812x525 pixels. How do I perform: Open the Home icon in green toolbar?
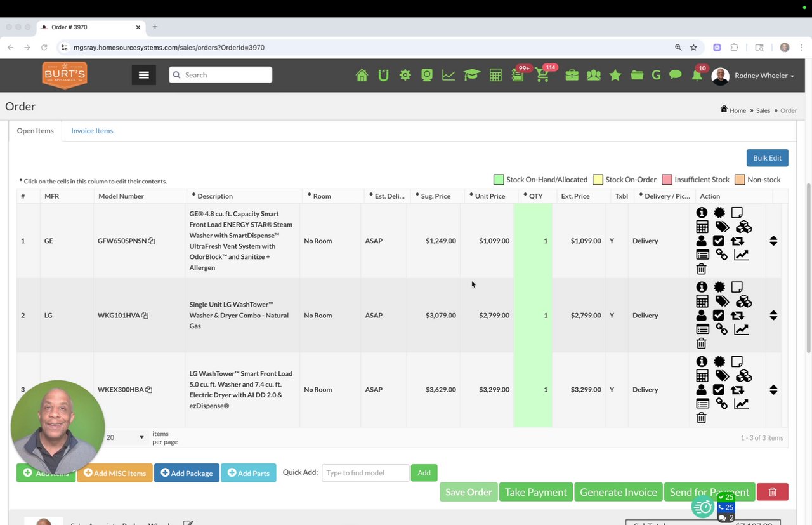(362, 75)
